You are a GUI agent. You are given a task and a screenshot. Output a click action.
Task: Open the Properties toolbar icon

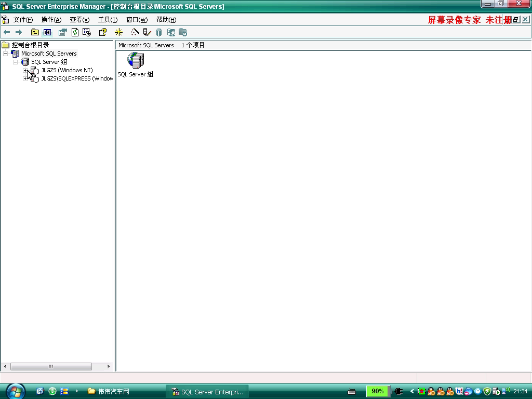(63, 32)
